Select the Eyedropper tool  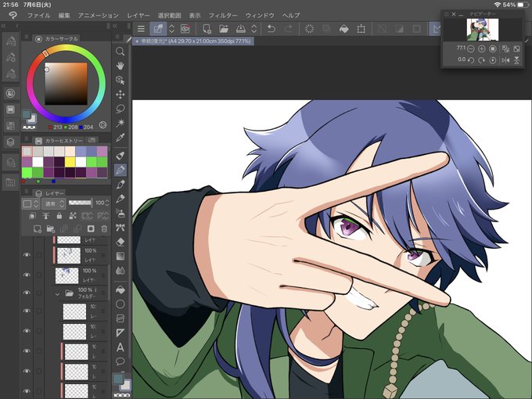pyautogui.click(x=120, y=138)
